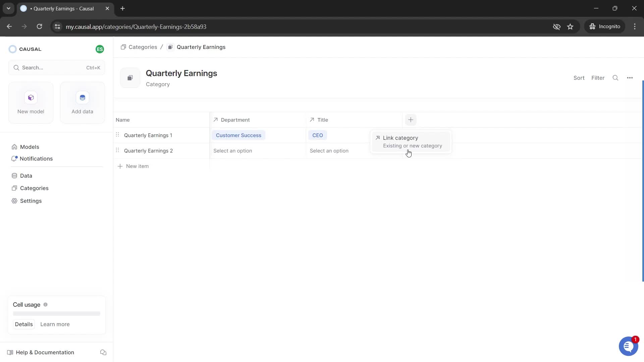This screenshot has height=362, width=644.
Task: Click the Search icon in toolbar
Action: point(616,78)
